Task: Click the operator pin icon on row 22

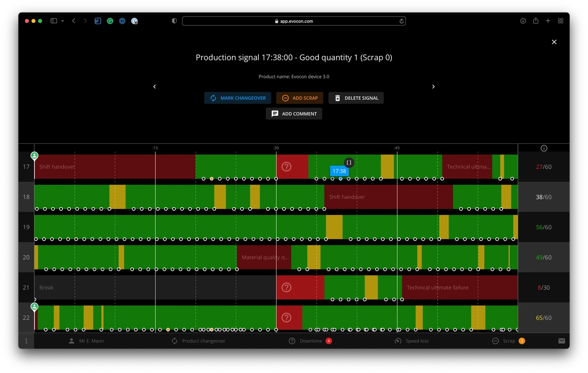Action: (34, 307)
